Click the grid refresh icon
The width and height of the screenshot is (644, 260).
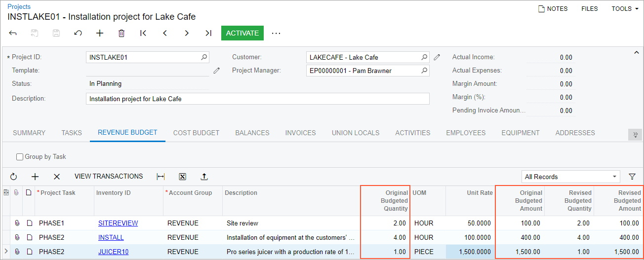point(13,177)
